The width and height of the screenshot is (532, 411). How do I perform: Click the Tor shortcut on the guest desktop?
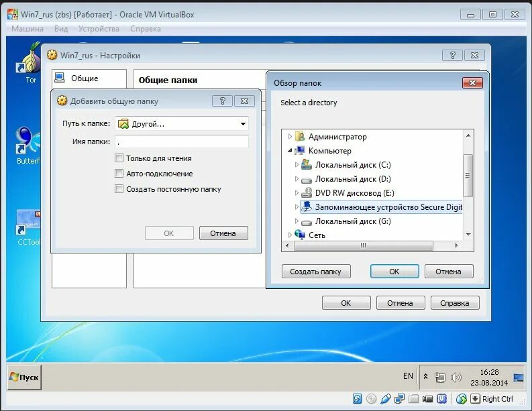click(29, 63)
